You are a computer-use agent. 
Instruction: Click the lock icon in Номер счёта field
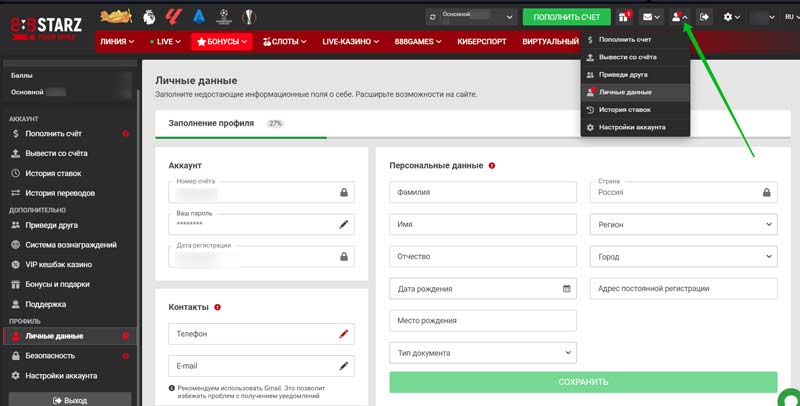point(344,192)
